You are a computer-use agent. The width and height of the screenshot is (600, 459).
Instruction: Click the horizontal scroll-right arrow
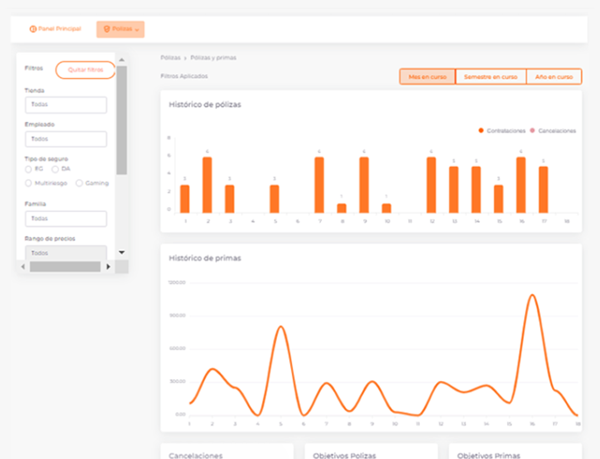(108, 267)
